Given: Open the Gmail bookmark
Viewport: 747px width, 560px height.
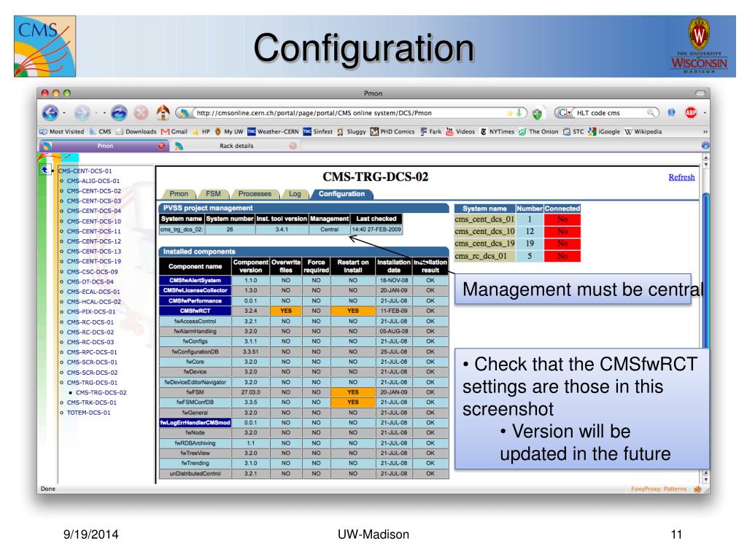Looking at the screenshot, I should pos(174,131).
